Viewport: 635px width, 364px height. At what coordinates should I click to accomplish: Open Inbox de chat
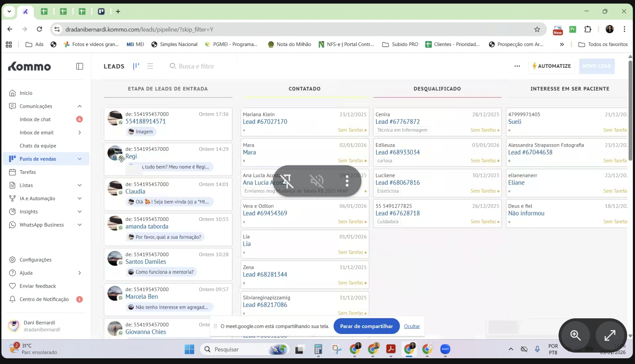point(35,120)
